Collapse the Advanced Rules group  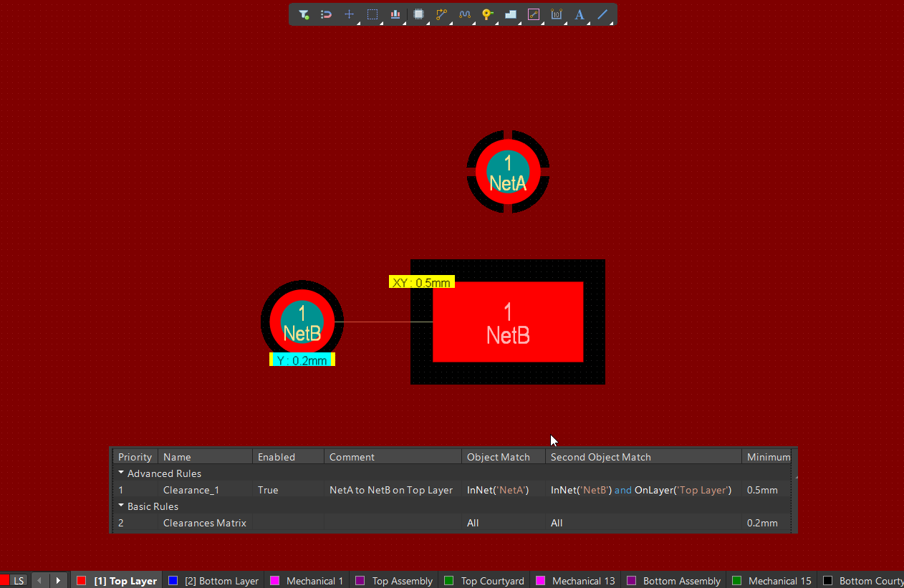pyautogui.click(x=121, y=473)
